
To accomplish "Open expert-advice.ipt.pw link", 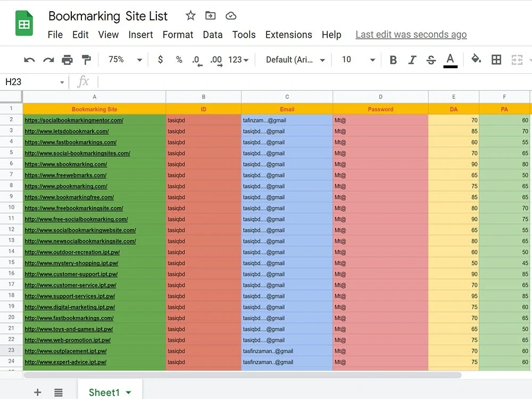I will point(65,362).
